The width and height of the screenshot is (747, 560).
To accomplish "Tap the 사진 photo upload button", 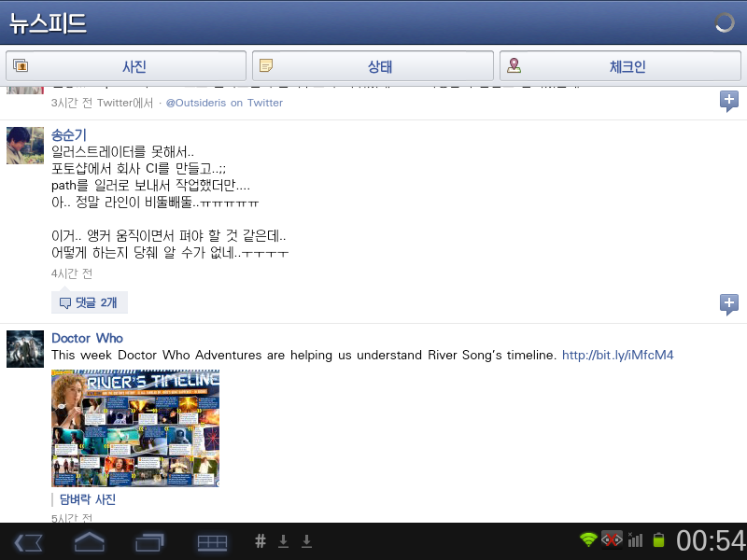I will click(x=126, y=65).
